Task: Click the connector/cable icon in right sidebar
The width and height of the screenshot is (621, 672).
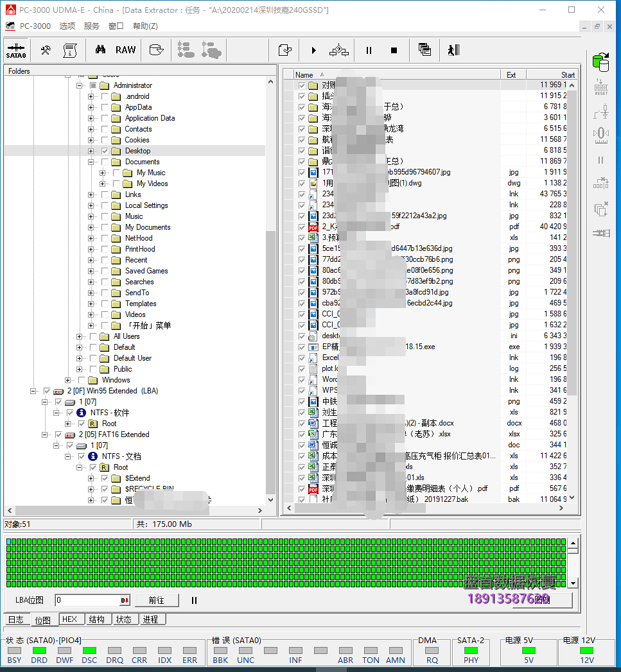Action: pos(601,233)
